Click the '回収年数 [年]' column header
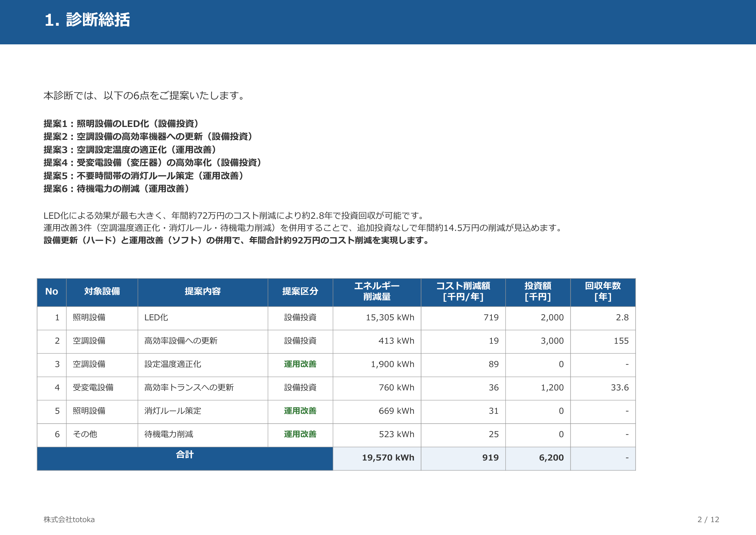 (603, 293)
